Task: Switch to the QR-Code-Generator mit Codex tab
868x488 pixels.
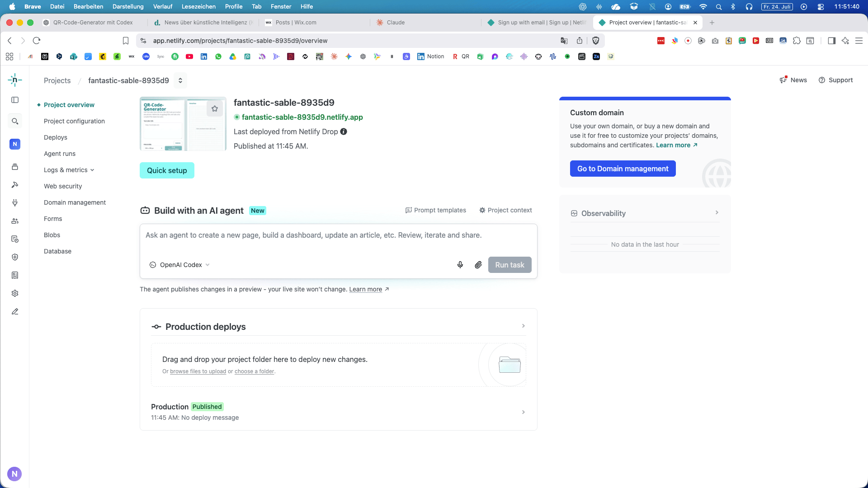Action: point(93,23)
